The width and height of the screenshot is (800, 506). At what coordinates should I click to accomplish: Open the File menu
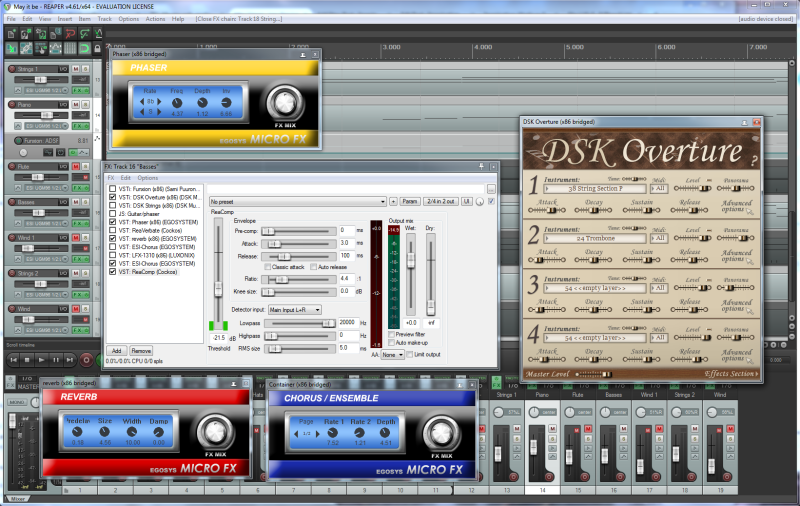point(11,19)
